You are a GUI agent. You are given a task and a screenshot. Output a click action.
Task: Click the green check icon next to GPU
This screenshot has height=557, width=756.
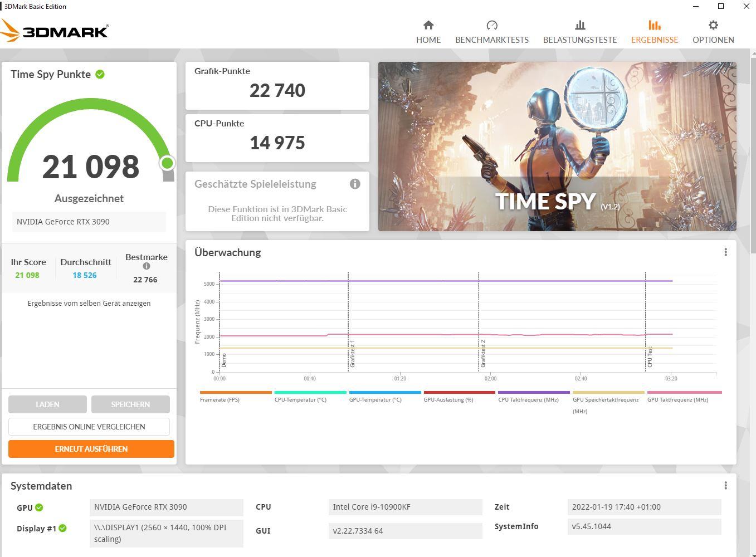(39, 507)
